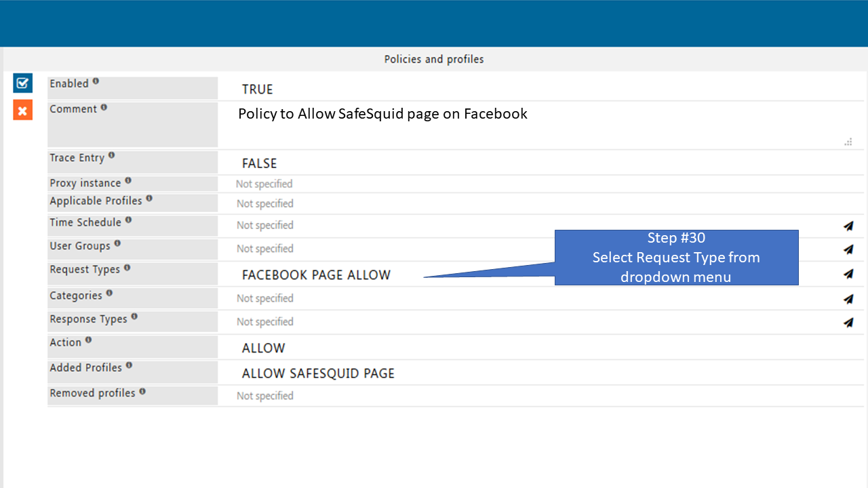Click paper-plane icon in Request Types row
Viewport: 868px width, 488px height.
tap(848, 274)
